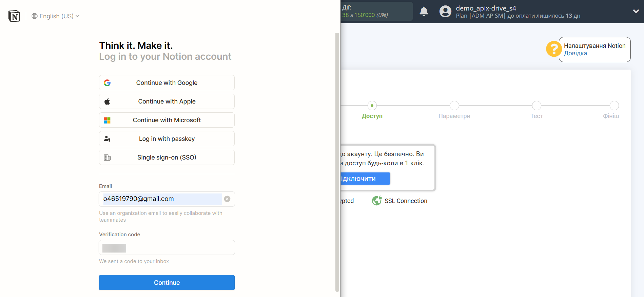Viewport: 644px width, 297px height.
Task: Focus the Verification code field
Action: [167, 247]
